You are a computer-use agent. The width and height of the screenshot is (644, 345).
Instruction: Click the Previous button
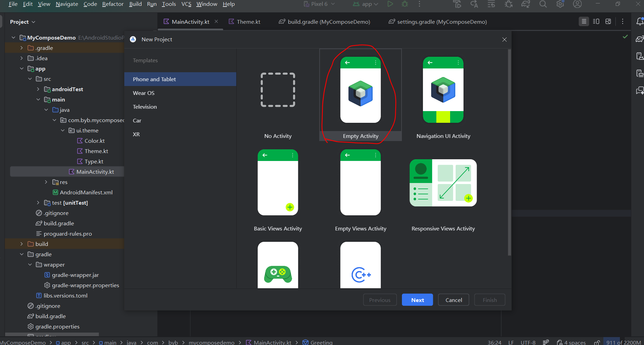(380, 300)
